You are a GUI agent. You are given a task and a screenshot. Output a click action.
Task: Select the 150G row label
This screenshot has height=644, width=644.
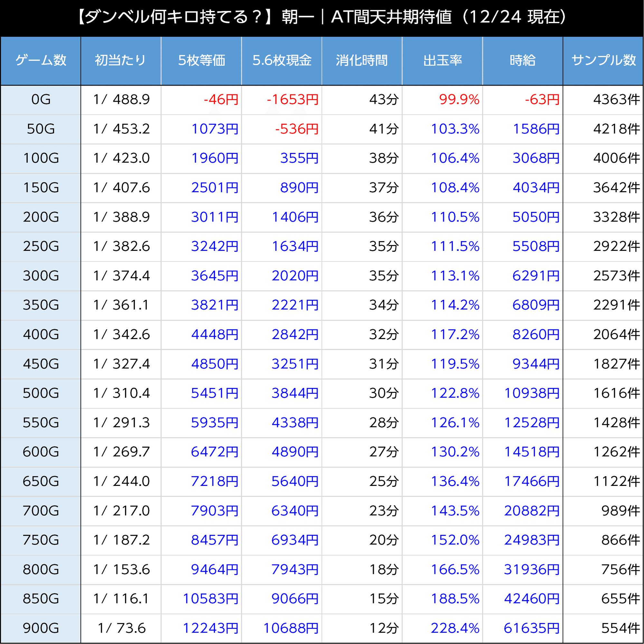click(x=41, y=188)
